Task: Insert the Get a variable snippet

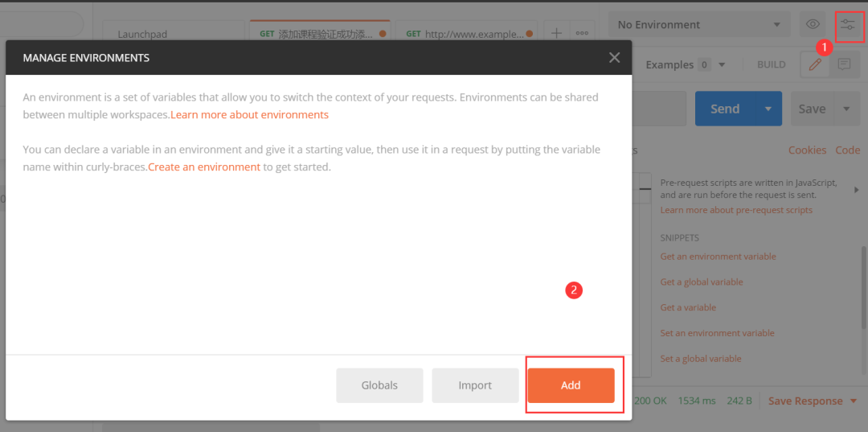Action: [688, 307]
